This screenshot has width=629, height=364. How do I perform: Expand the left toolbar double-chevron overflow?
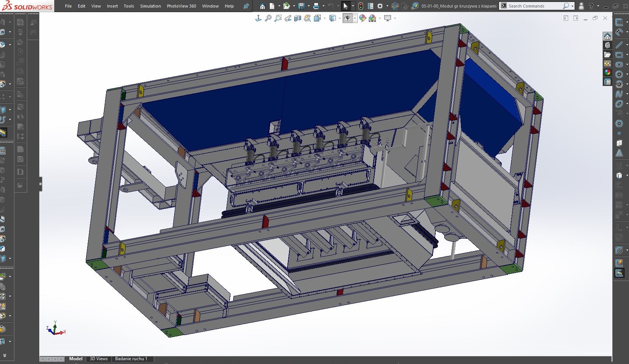tap(5, 355)
